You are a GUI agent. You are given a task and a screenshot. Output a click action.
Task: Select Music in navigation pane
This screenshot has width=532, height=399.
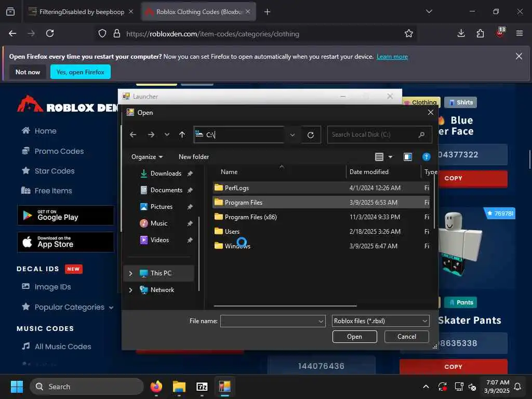[159, 223]
